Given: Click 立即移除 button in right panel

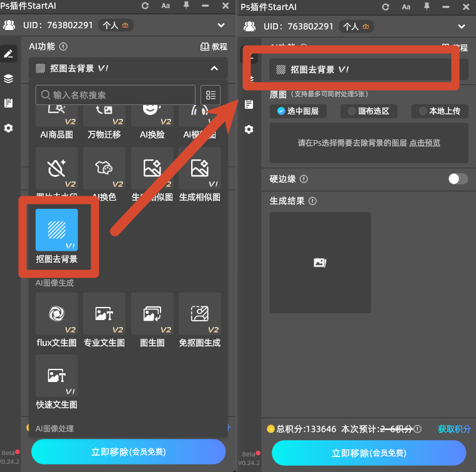Looking at the screenshot, I should click(369, 453).
